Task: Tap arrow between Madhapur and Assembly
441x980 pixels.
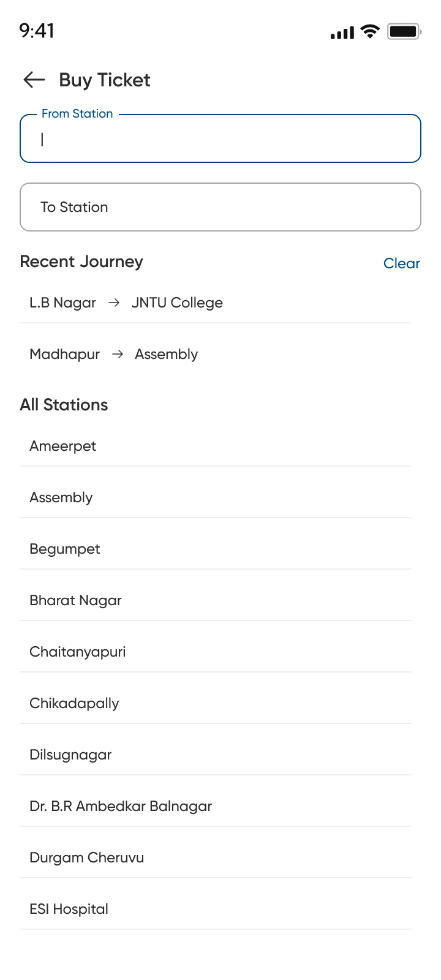Action: [118, 354]
